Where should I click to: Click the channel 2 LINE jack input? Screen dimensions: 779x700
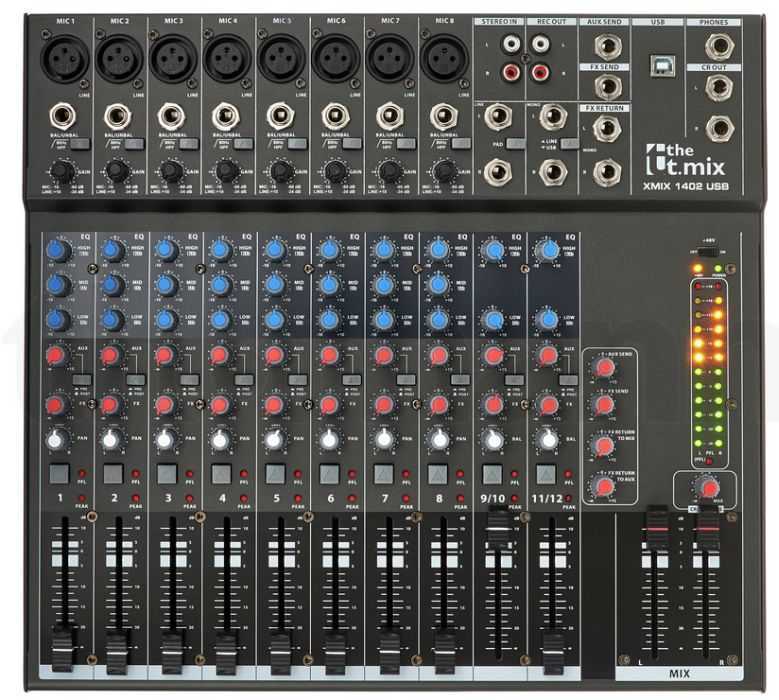(117, 117)
